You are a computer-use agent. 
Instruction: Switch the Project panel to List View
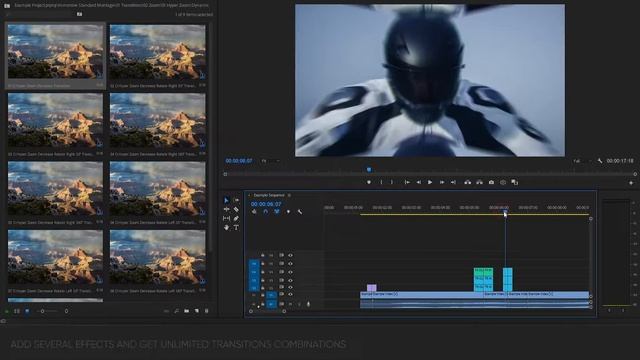pyautogui.click(x=17, y=311)
